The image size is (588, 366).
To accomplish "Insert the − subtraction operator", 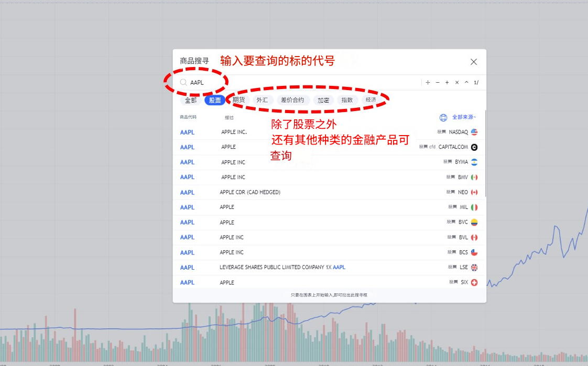I will point(438,82).
